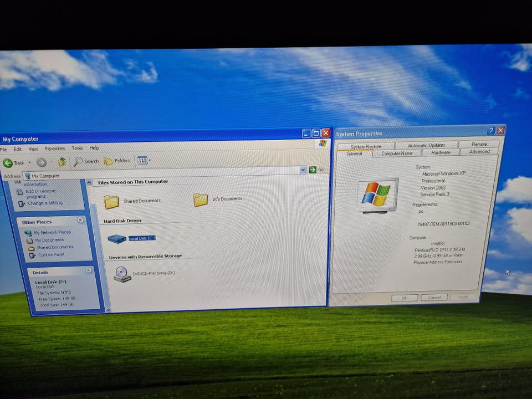Open the Search magnifier in the toolbar

[x=78, y=161]
